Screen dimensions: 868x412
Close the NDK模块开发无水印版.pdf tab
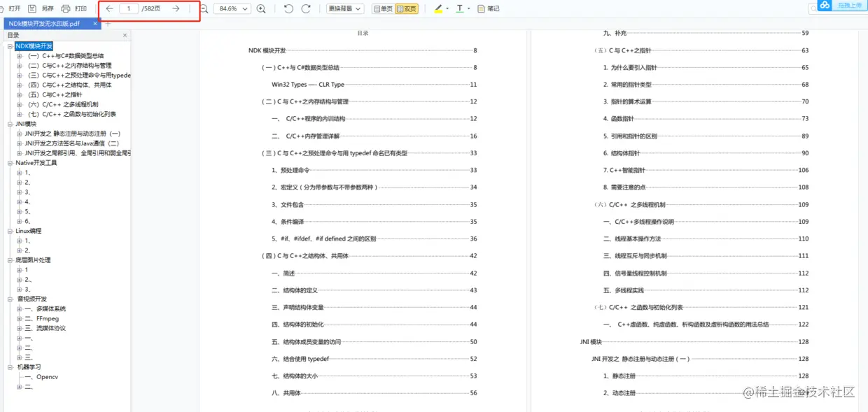(94, 23)
